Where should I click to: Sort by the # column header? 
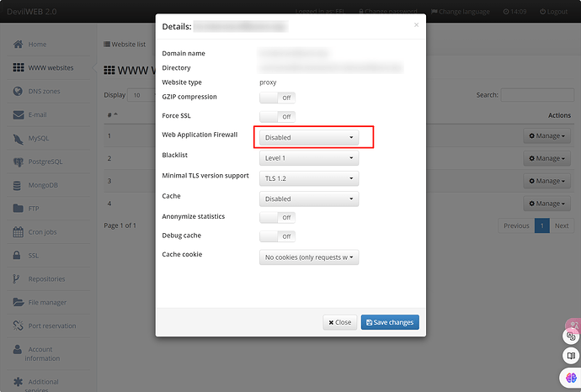(x=112, y=115)
